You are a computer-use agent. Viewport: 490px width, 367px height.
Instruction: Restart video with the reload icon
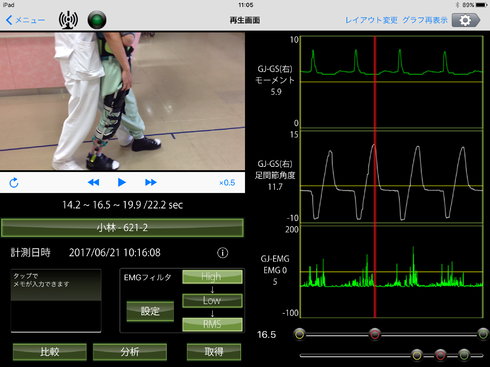pos(14,183)
